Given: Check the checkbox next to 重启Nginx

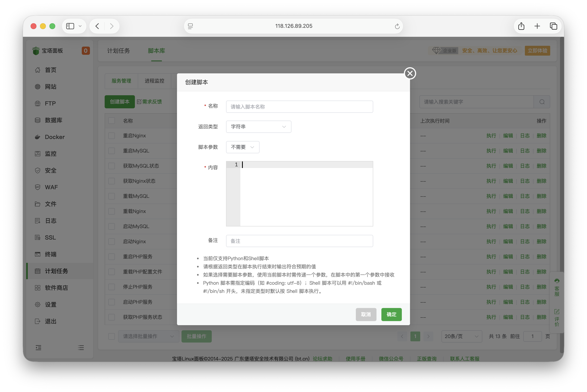Looking at the screenshot, I should pyautogui.click(x=112, y=136).
